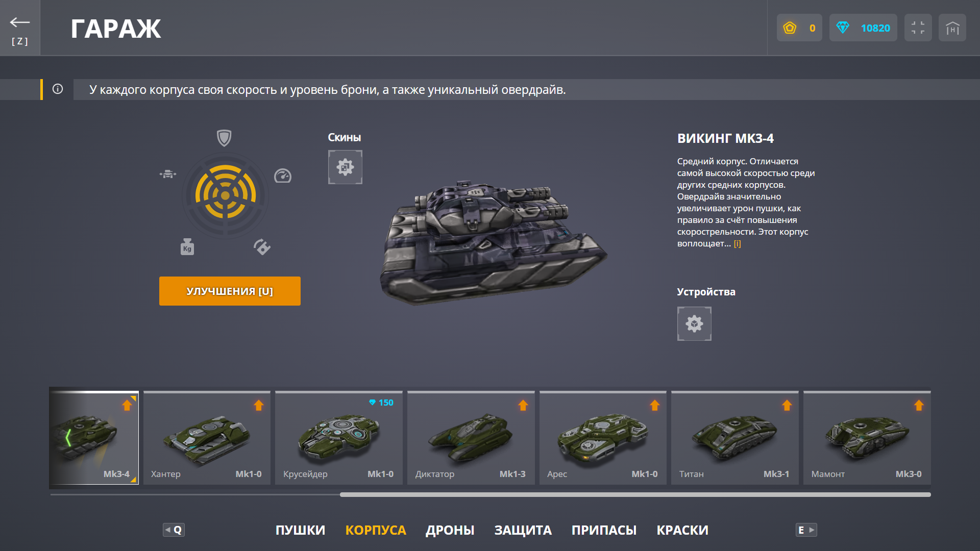Click the ВИКИНГ МК3-4 title

[x=725, y=138]
